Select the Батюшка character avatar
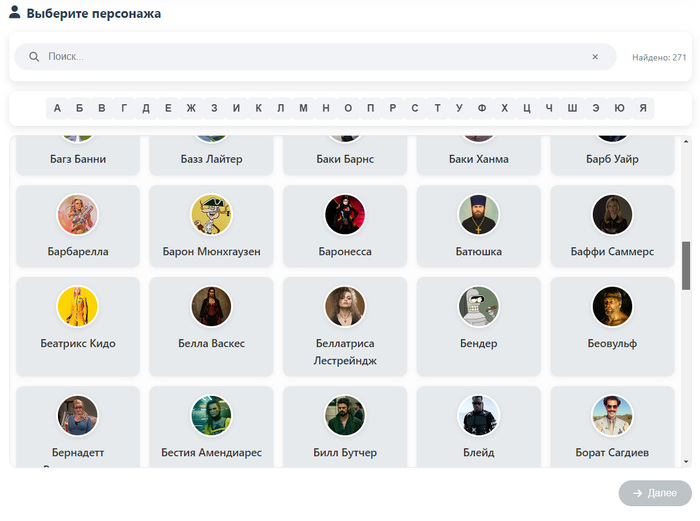 [479, 214]
